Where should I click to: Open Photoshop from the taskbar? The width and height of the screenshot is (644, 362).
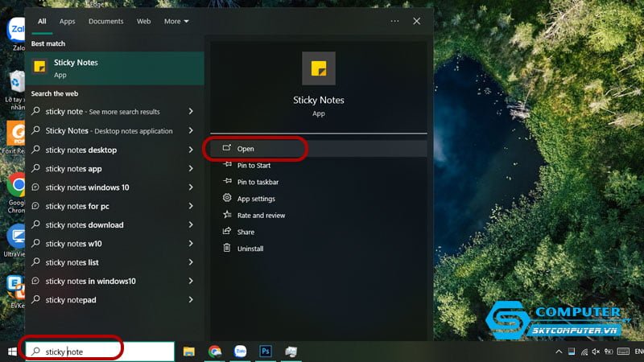pyautogui.click(x=266, y=352)
